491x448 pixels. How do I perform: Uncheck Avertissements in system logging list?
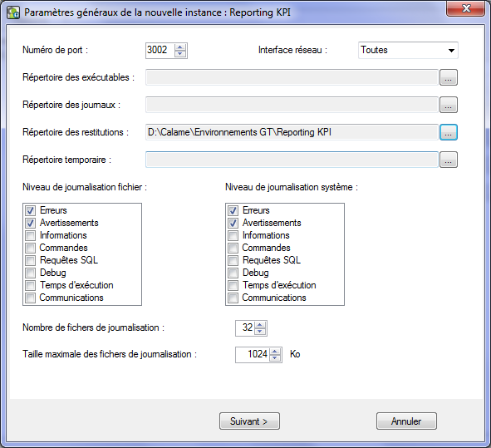click(233, 223)
